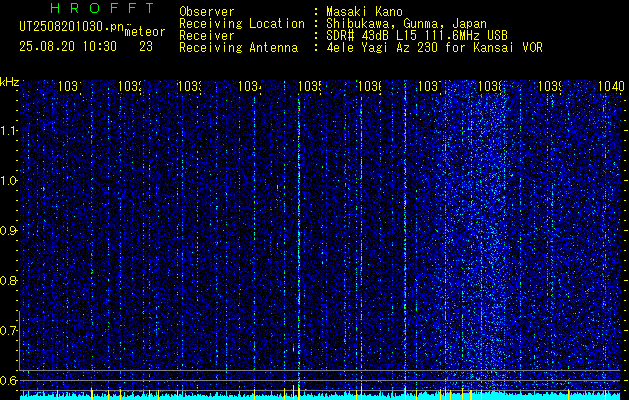Click the 0.6 frequency axis label
The image size is (629, 400).
click(x=8, y=380)
